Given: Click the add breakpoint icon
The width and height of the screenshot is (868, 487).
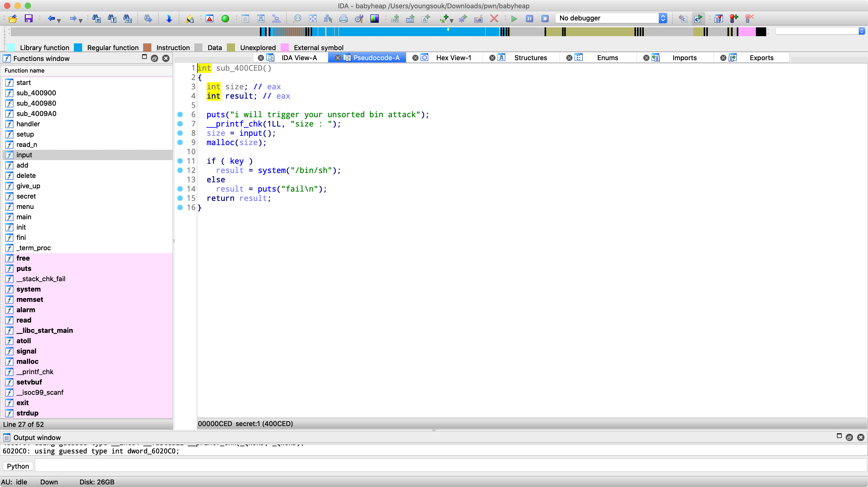Looking at the screenshot, I should [x=734, y=19].
